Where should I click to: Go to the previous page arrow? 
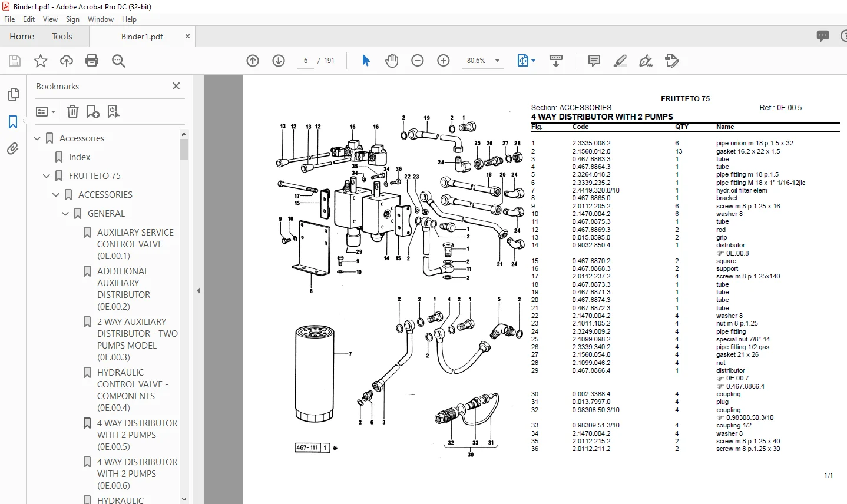click(253, 61)
